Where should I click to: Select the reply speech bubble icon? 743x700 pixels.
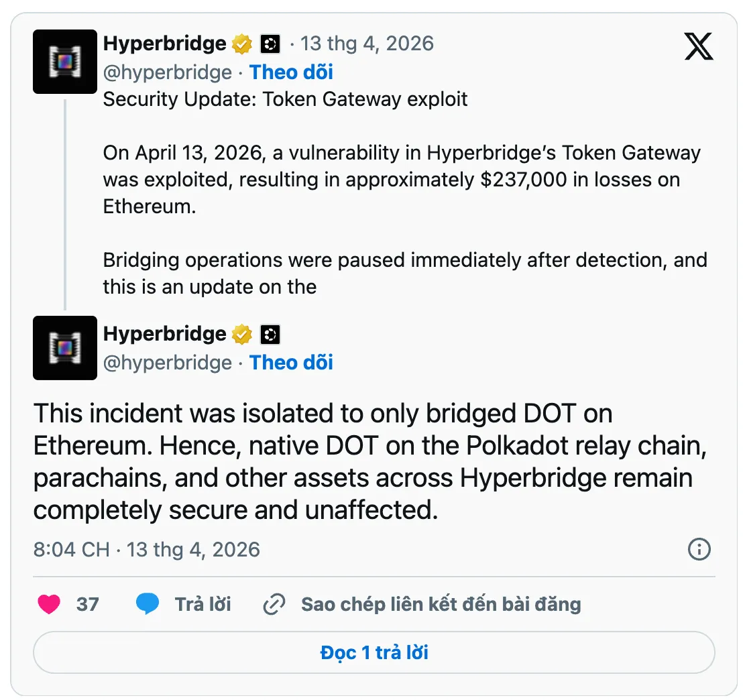(x=149, y=603)
